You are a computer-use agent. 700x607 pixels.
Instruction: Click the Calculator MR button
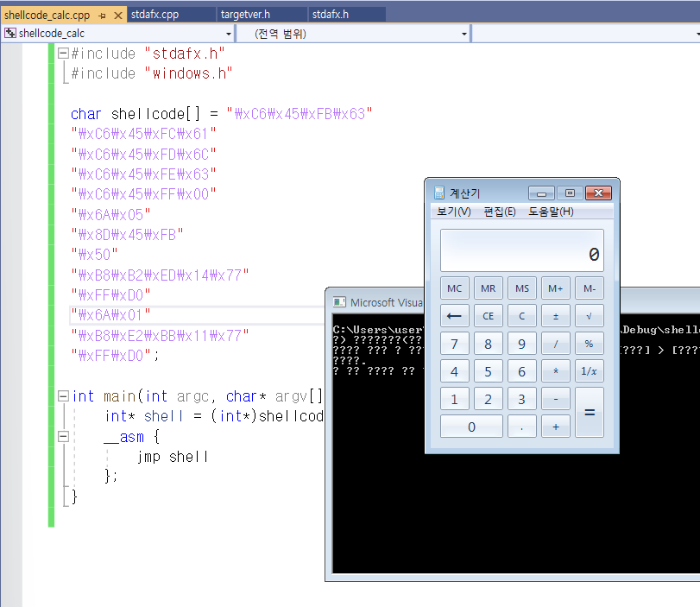click(488, 288)
